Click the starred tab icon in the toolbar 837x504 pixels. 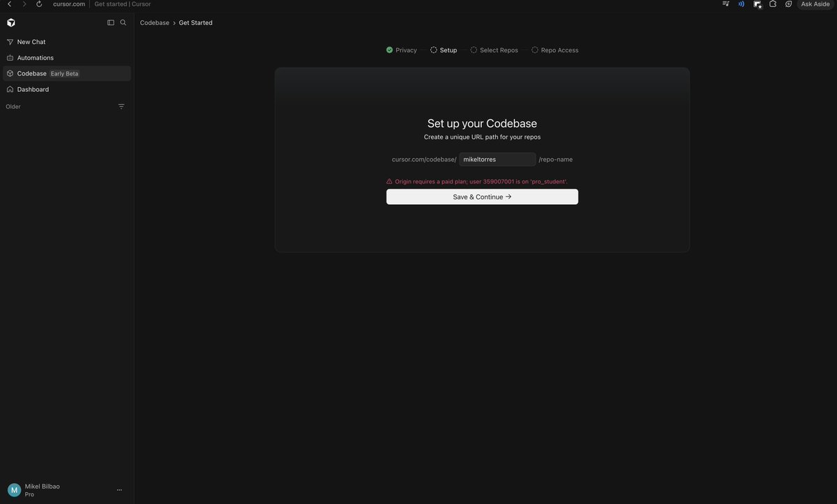[x=757, y=4]
